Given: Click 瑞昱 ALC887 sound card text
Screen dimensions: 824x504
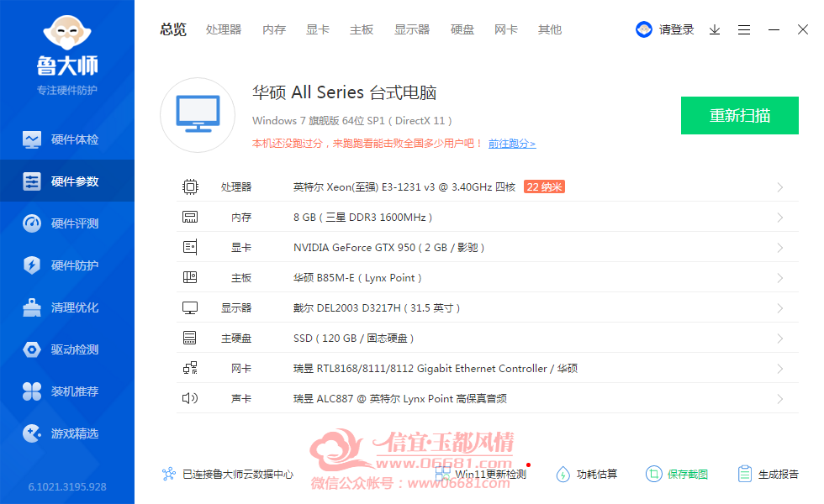Looking at the screenshot, I should (400, 398).
